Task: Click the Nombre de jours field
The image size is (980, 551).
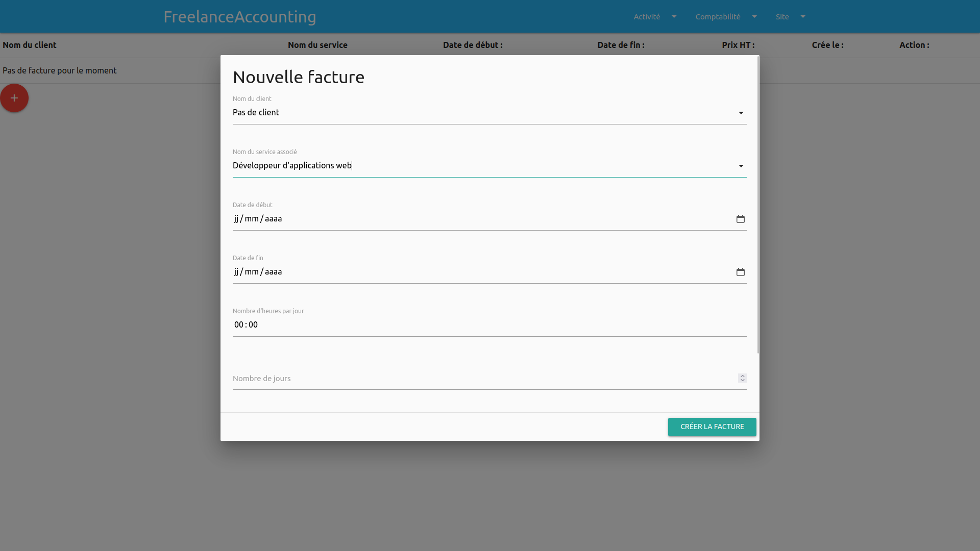Action: (x=480, y=379)
